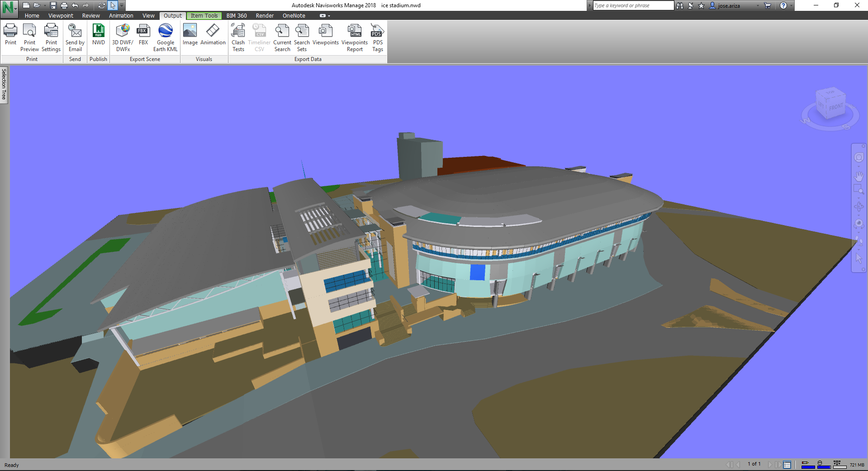Screen dimensions: 868x471
Task: Open the Walk tool dropdown arrow
Action: (859, 249)
